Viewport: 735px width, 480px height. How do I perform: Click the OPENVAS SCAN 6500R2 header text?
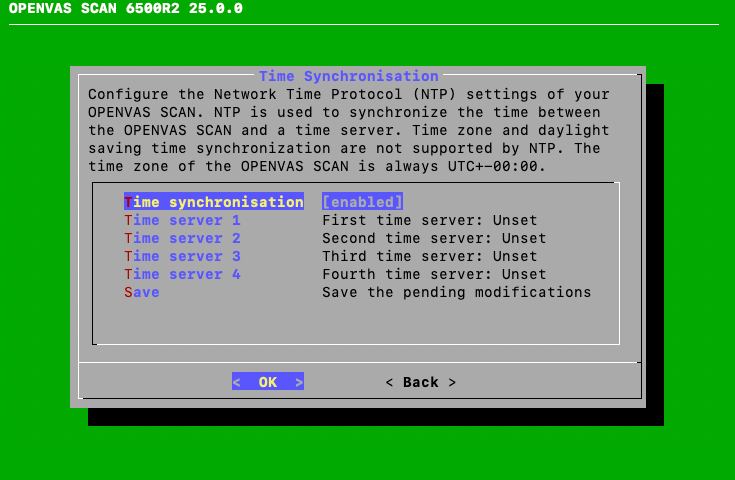tap(125, 9)
